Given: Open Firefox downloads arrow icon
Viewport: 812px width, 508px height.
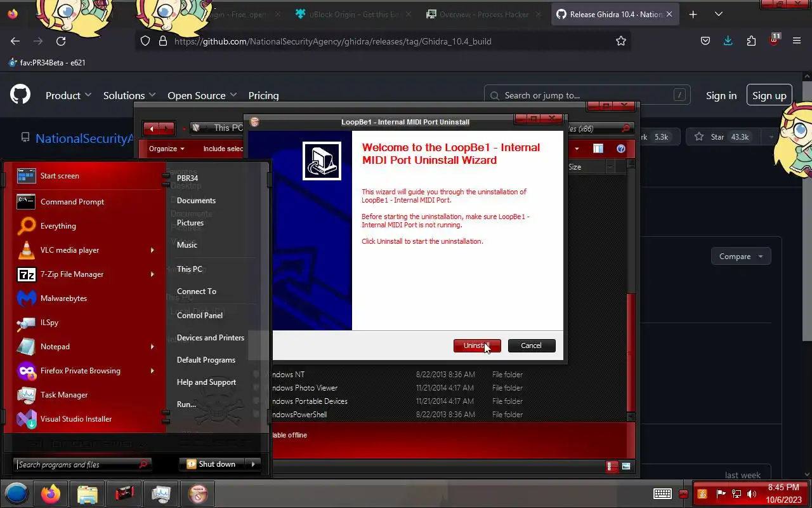Looking at the screenshot, I should point(728,41).
